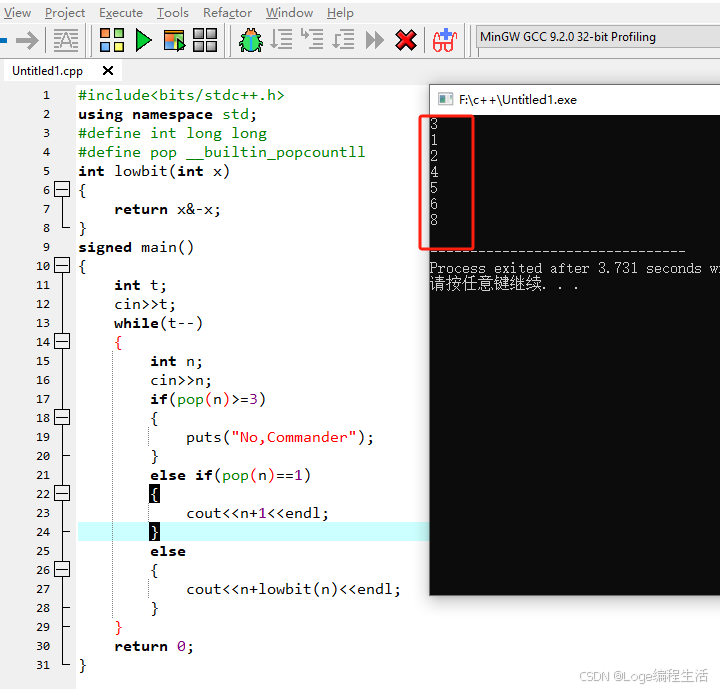Click the highlighted closing brace on line 24
This screenshot has width=720, height=689.
(x=154, y=532)
